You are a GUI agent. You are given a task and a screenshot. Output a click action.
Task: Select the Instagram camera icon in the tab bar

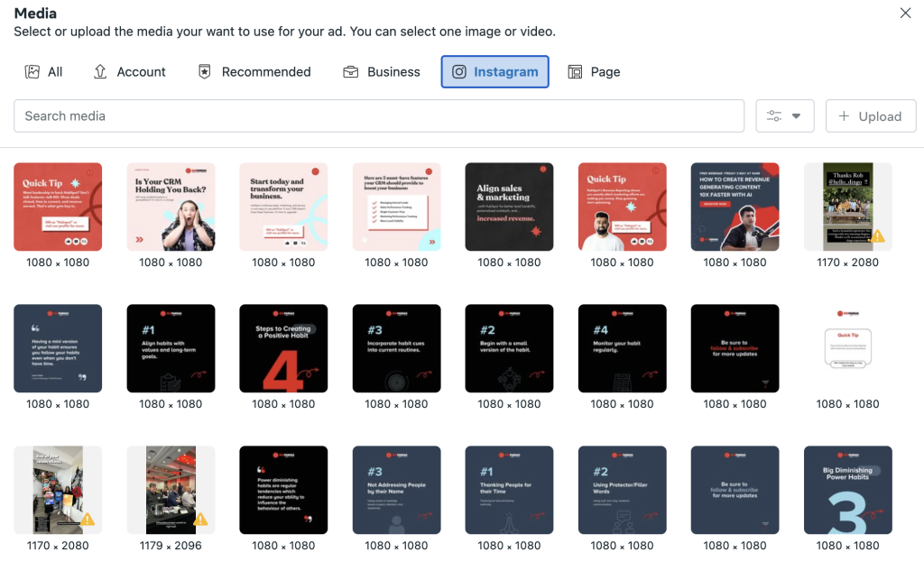click(460, 71)
